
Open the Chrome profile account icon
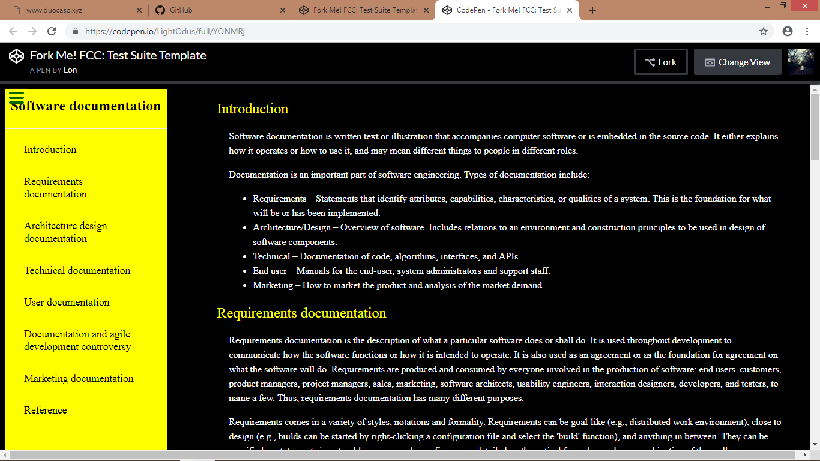pyautogui.click(x=786, y=31)
